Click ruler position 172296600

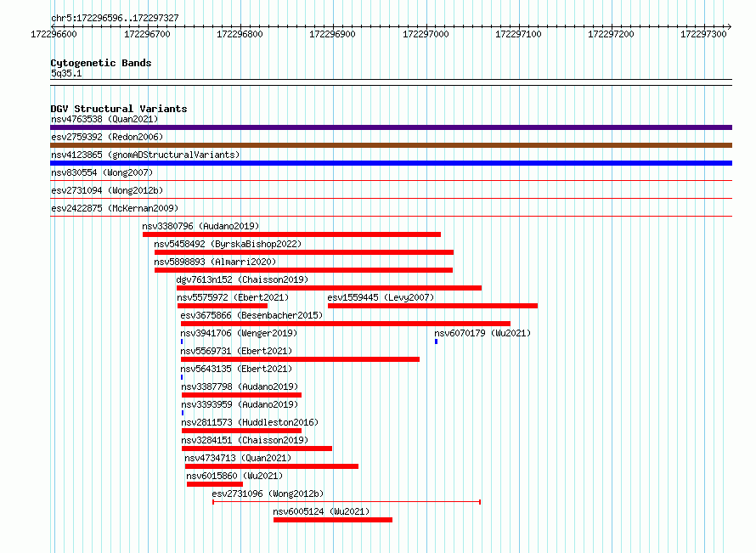(x=54, y=34)
